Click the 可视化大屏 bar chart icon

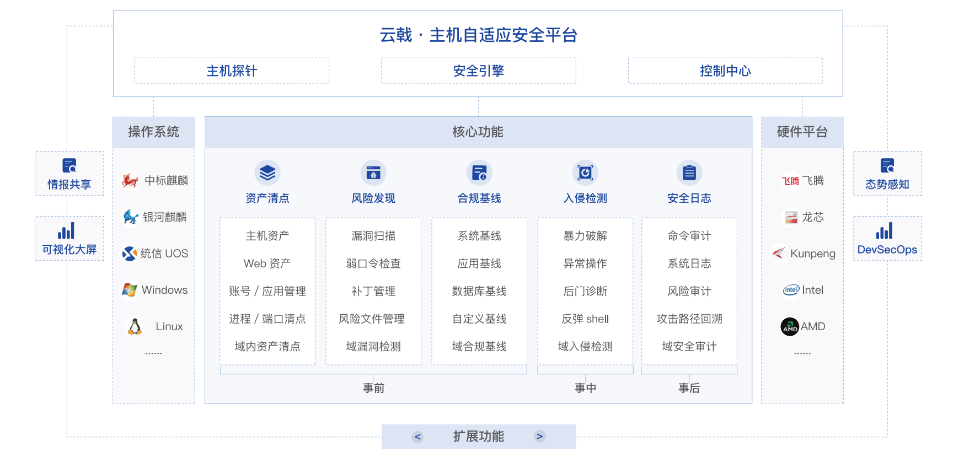click(x=66, y=230)
